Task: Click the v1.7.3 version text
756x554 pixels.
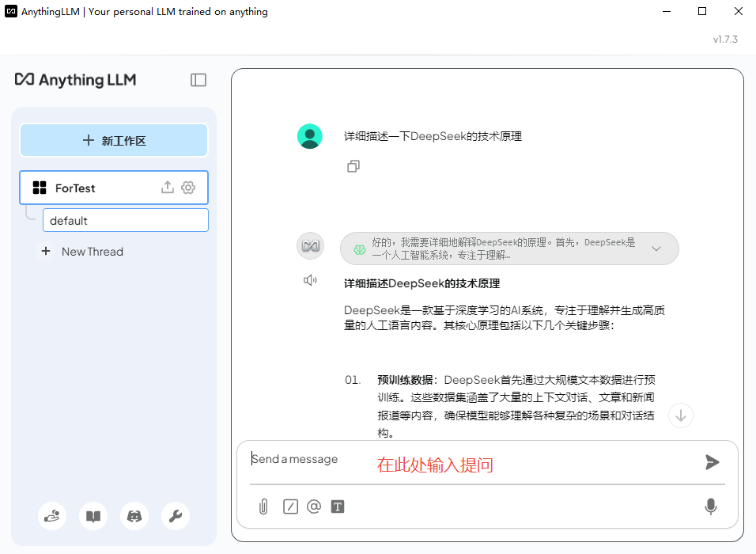Action: [x=725, y=39]
